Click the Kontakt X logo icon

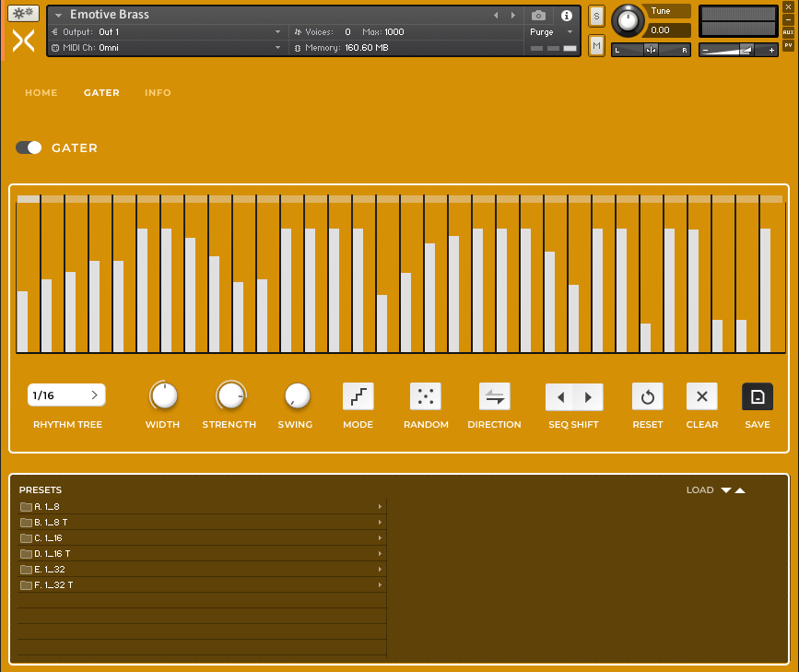click(23, 41)
